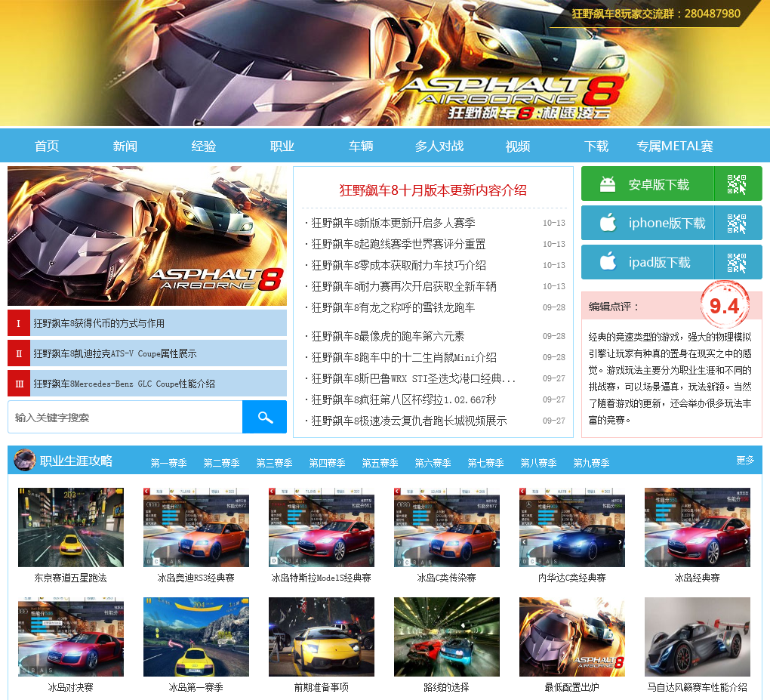Go to 视频 navigation item

click(x=518, y=146)
